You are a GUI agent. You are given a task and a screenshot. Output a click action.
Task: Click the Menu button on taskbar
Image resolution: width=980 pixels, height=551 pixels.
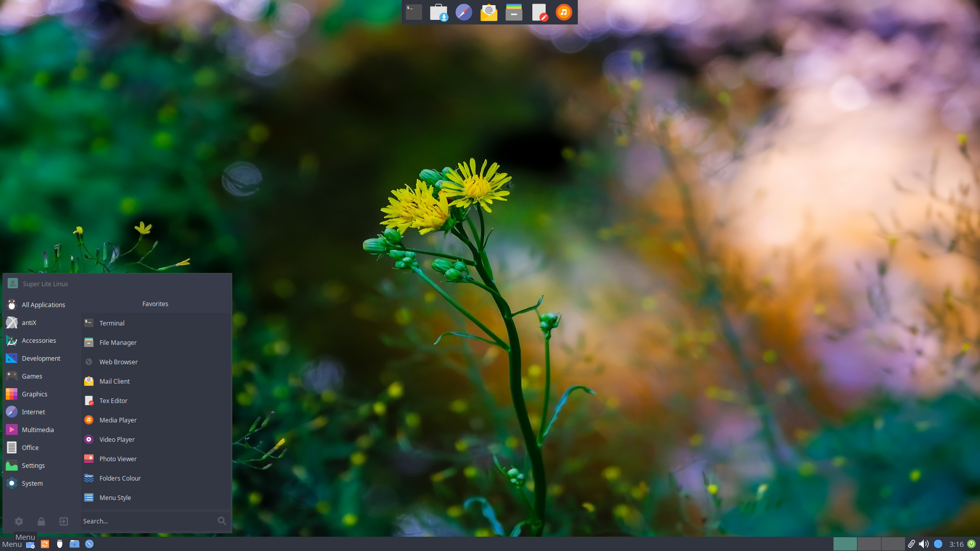[x=12, y=544]
